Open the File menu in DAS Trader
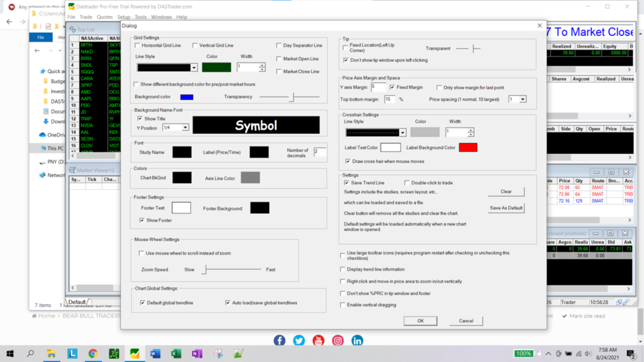 (x=71, y=17)
